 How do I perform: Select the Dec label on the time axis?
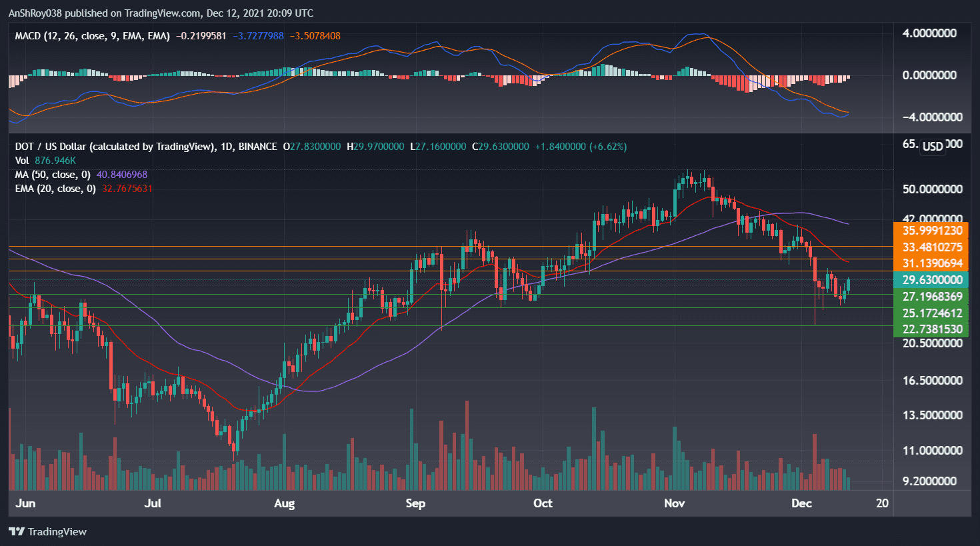pos(802,504)
